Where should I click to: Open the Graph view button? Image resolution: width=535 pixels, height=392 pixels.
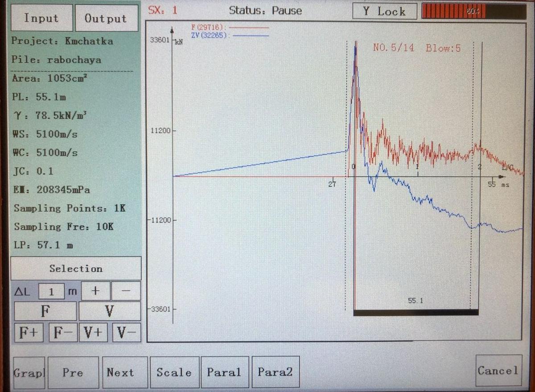coord(29,372)
